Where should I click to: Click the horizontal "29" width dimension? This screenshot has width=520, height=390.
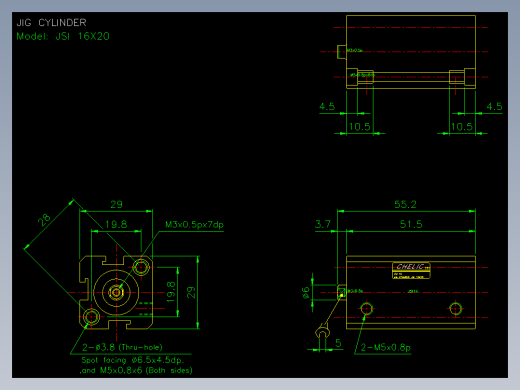coord(116,204)
